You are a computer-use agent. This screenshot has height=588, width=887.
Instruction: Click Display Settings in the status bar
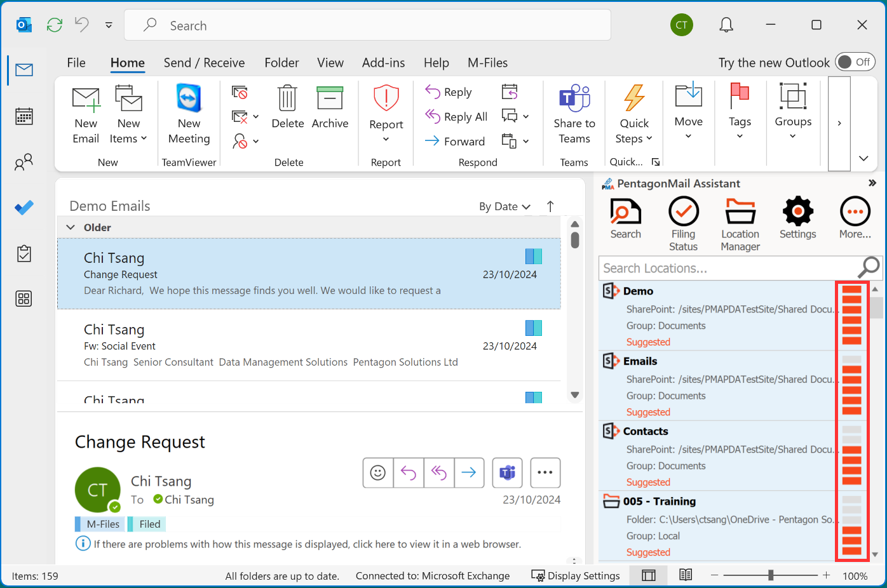(576, 576)
